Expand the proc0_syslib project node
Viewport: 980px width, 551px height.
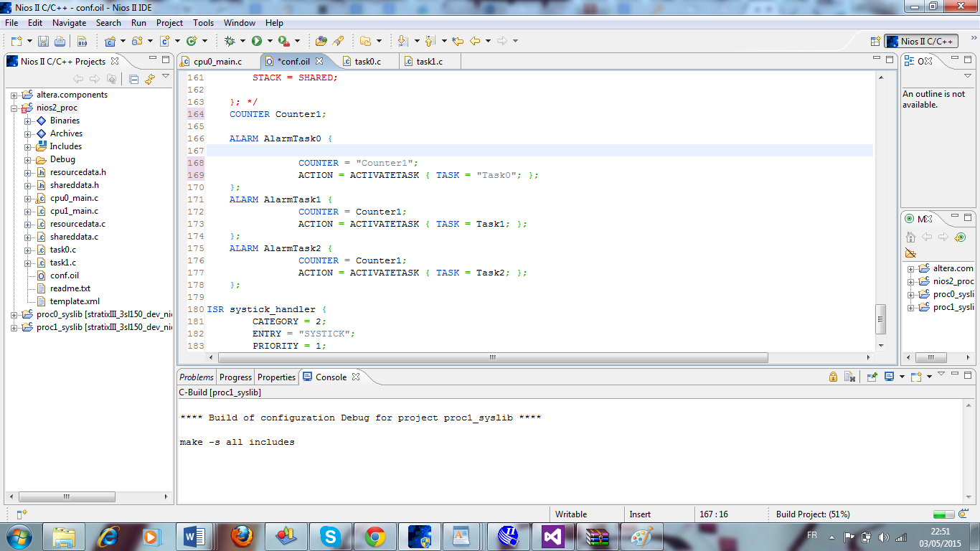pos(14,314)
